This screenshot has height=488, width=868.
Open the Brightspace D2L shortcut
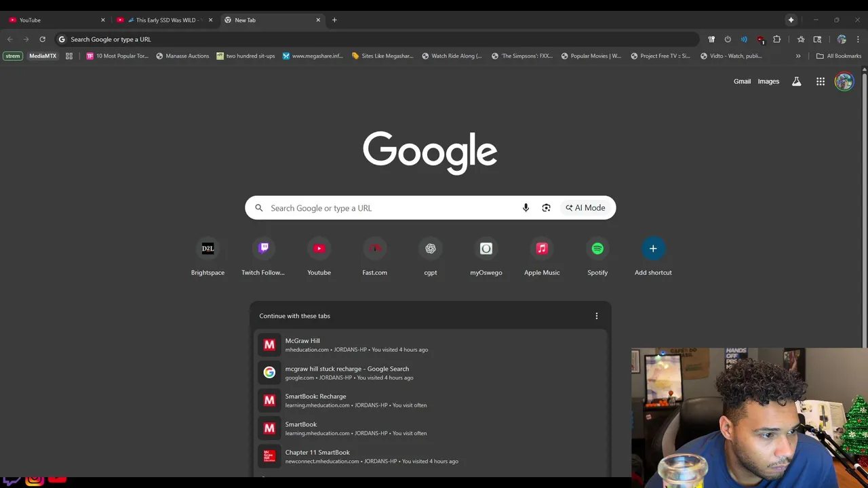click(x=208, y=257)
